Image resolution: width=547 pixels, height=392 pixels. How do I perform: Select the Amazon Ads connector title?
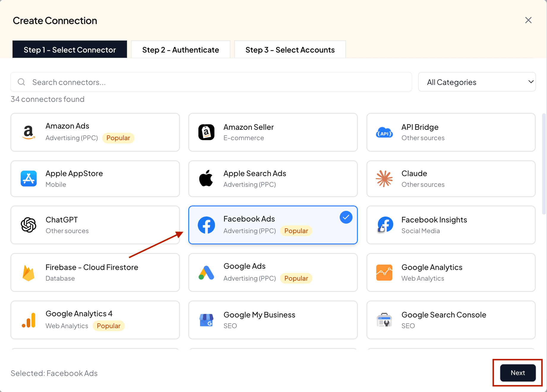(67, 126)
